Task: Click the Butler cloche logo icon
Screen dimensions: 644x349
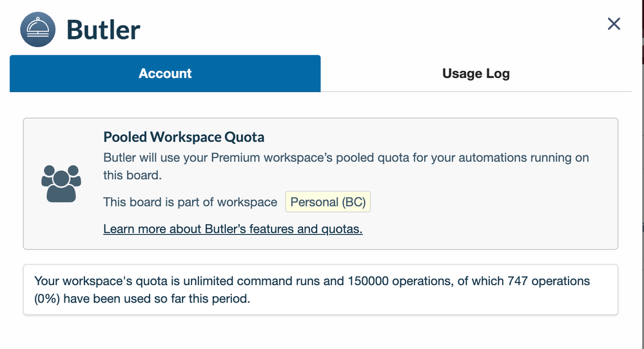Action: pos(38,30)
